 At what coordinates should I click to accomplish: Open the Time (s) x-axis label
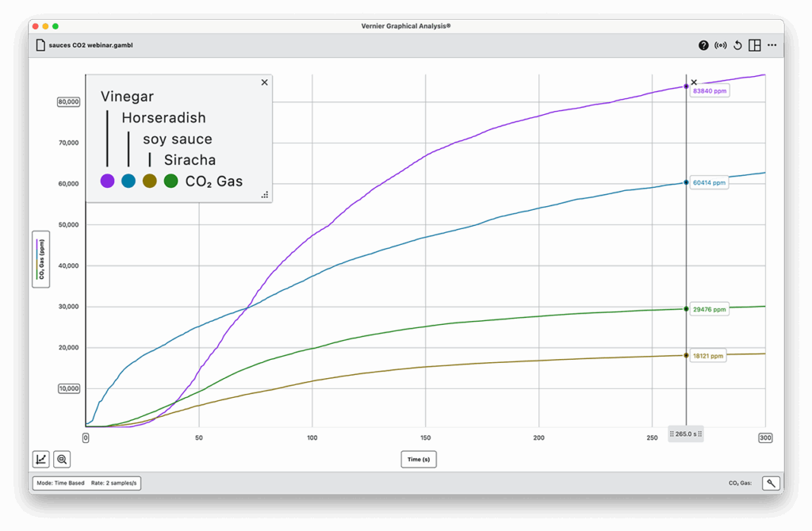pos(418,460)
